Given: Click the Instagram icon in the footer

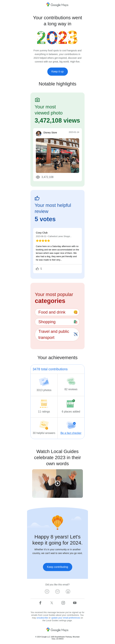Looking at the screenshot, I should tap(63, 603).
